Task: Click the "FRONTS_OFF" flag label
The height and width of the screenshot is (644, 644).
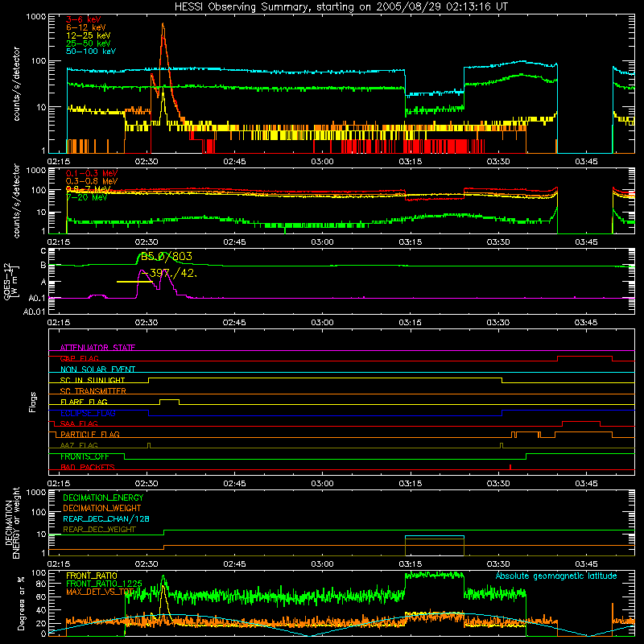Action: (85, 456)
